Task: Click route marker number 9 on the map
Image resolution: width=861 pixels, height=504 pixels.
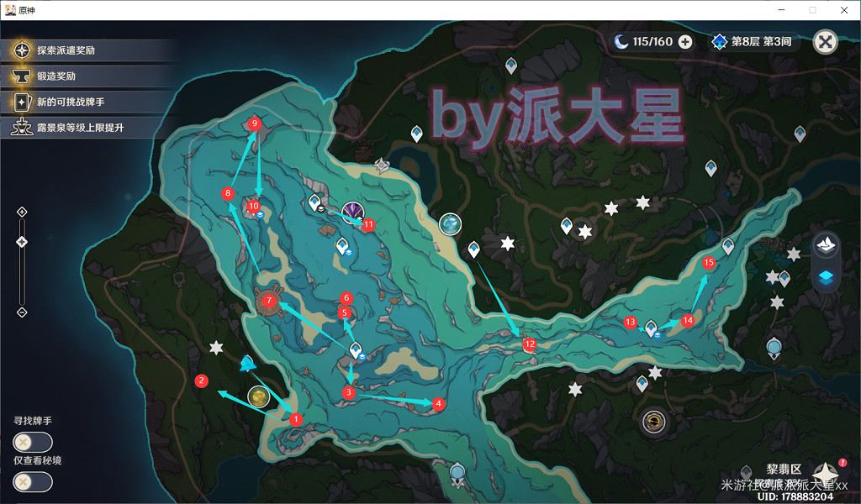Action: coord(254,122)
